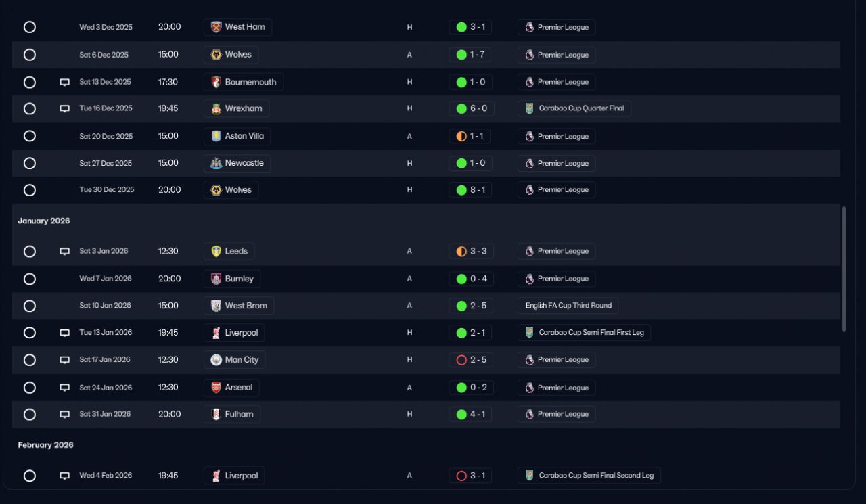The height and width of the screenshot is (504, 866).
Task: Click the West Brom team button
Action: [238, 306]
